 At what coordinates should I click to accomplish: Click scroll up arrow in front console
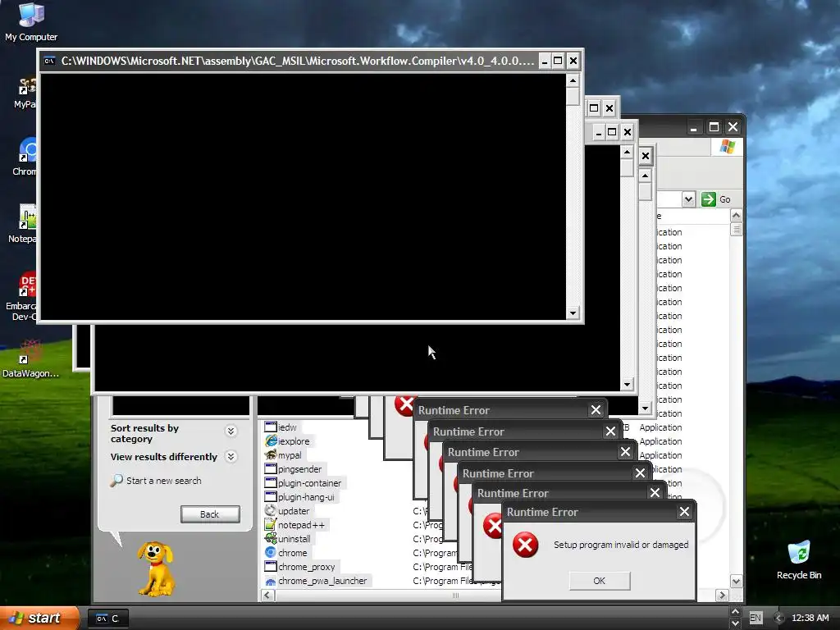(x=573, y=81)
